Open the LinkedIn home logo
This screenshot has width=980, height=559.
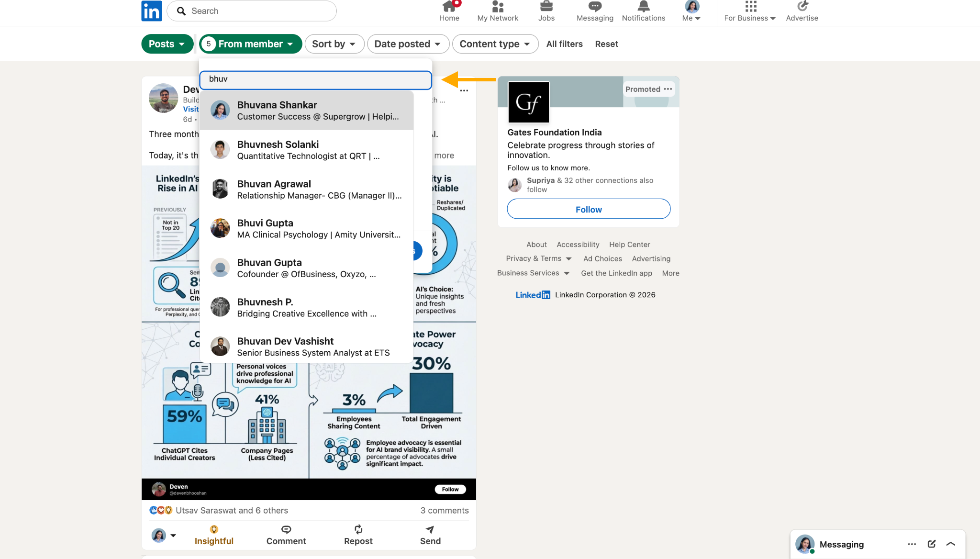pos(152,11)
